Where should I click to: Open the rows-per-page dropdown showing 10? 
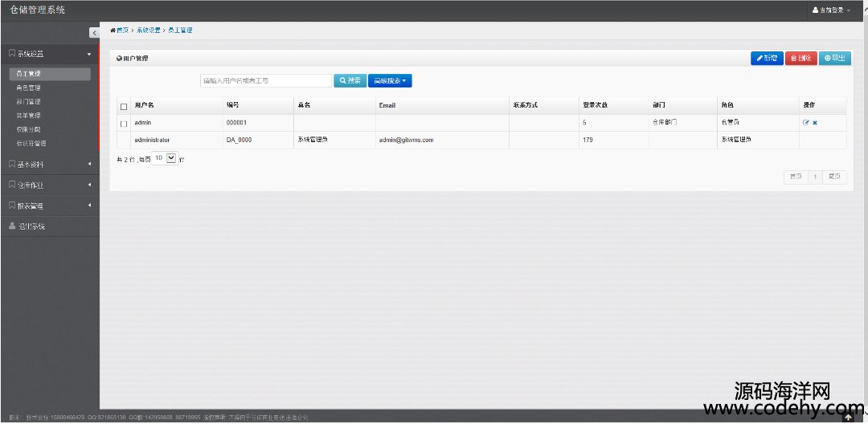[165, 158]
